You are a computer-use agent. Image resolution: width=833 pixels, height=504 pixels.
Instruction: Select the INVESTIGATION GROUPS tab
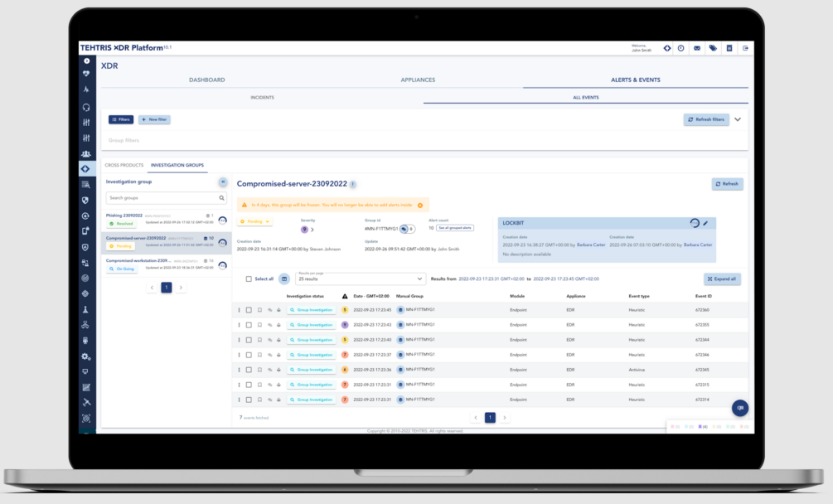pos(177,165)
